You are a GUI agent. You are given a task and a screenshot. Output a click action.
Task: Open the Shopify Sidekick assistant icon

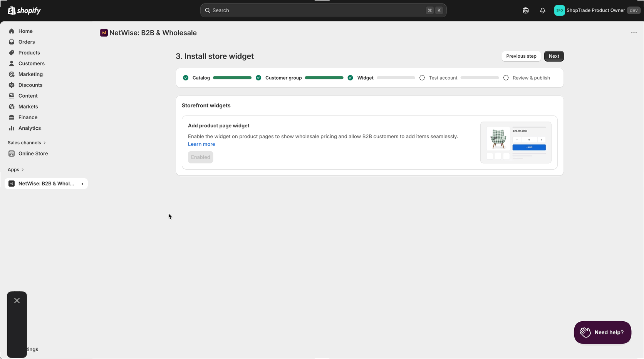pyautogui.click(x=526, y=10)
